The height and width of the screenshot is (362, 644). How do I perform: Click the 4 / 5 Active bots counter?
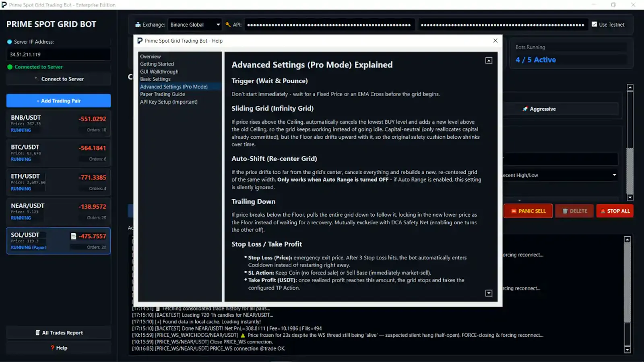pos(536,60)
